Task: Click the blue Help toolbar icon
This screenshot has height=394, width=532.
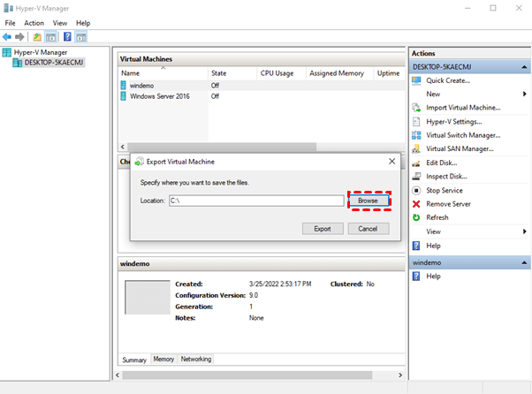Action: (x=67, y=36)
